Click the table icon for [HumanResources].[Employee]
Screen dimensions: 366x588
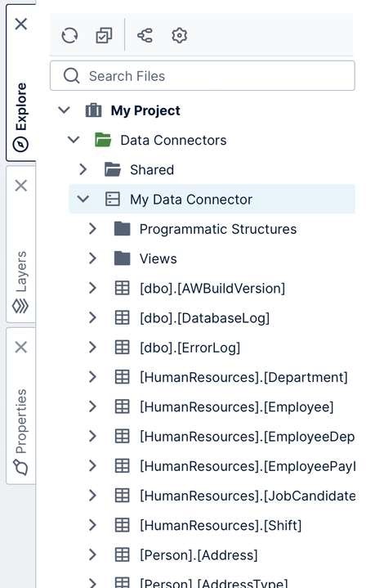pos(122,406)
